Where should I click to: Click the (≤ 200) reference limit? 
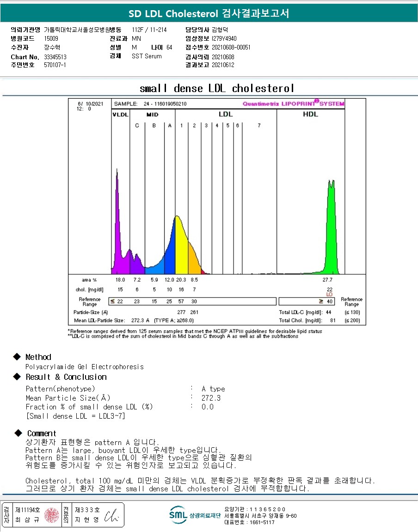click(x=352, y=320)
